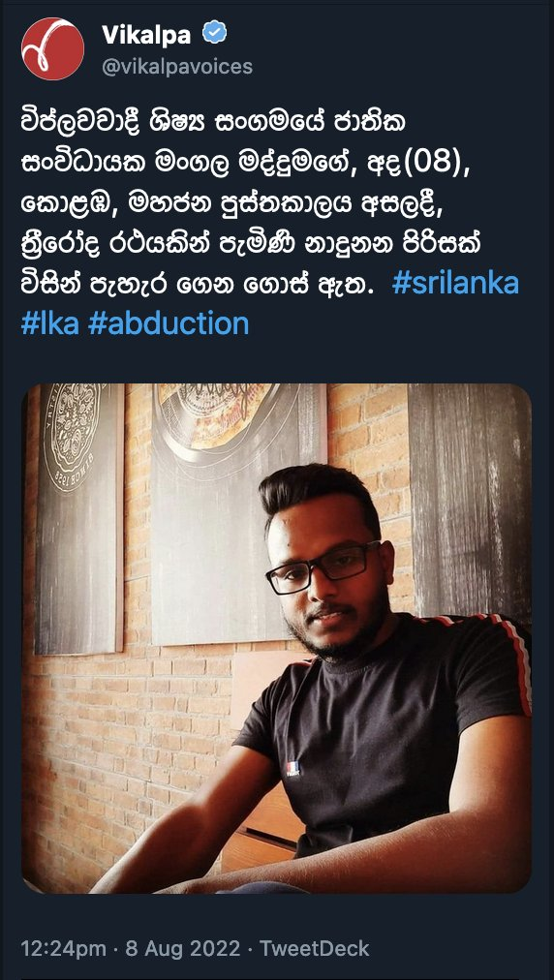Click the man's eyeglasses in the photo
Image resolution: width=554 pixels, height=980 pixels.
pyautogui.click(x=322, y=567)
